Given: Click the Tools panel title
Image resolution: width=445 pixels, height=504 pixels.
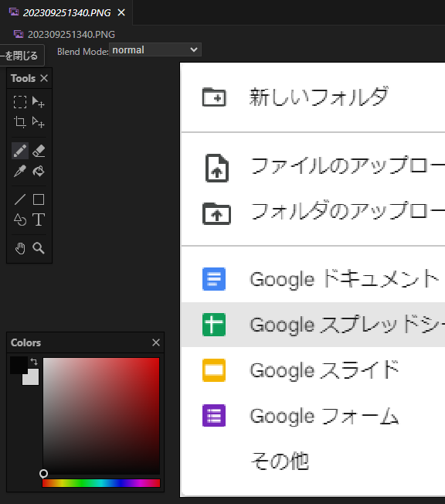Looking at the screenshot, I should [23, 78].
